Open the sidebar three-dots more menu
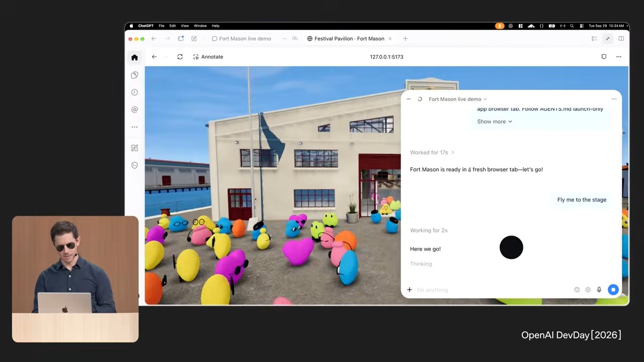The image size is (644, 362). tap(134, 127)
